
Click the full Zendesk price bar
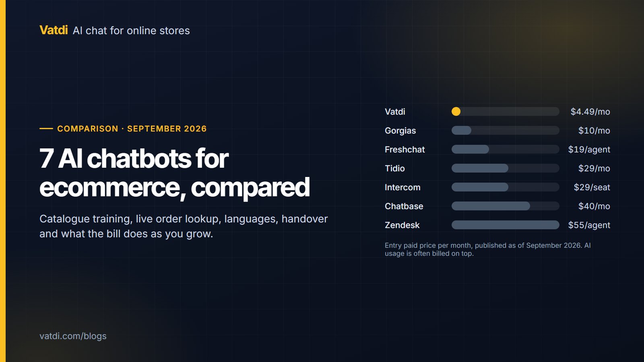[x=506, y=225]
